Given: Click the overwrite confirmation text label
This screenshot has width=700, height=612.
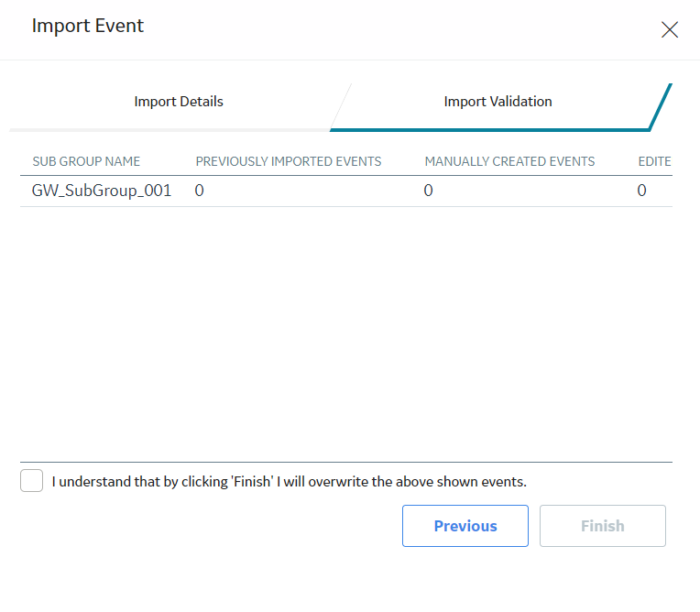Looking at the screenshot, I should [x=290, y=482].
